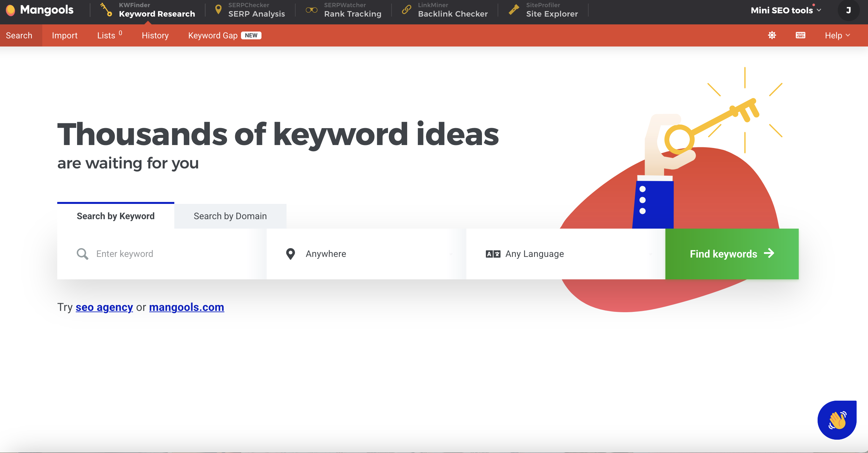Open the Lists tab
Image resolution: width=868 pixels, height=453 pixels.
pyautogui.click(x=110, y=35)
